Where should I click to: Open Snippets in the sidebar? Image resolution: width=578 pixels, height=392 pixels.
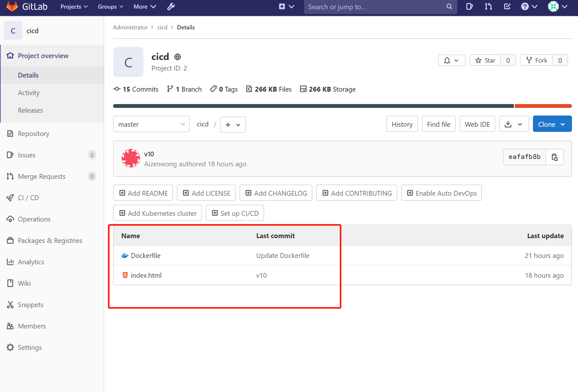52,305
